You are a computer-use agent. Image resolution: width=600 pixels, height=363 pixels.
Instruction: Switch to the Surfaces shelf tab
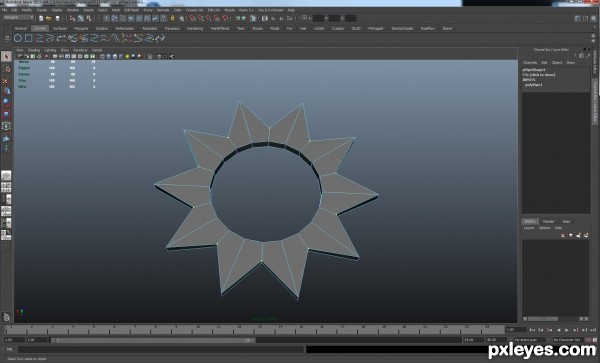[60, 28]
